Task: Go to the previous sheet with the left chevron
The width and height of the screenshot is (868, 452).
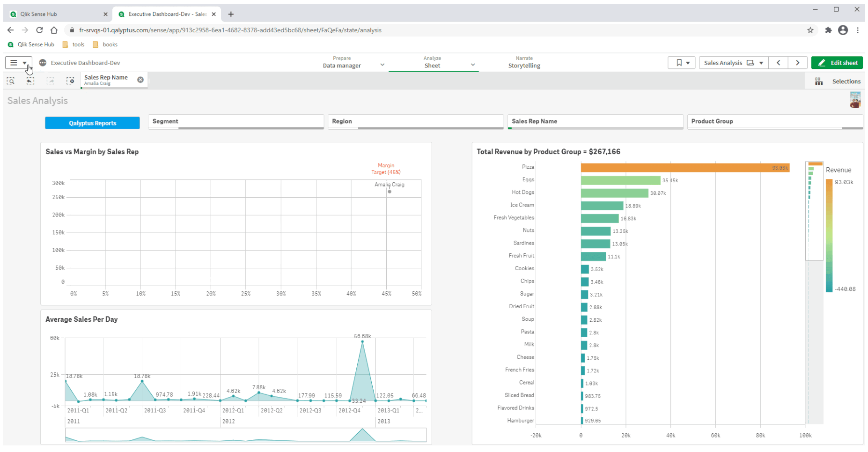Action: 779,62
